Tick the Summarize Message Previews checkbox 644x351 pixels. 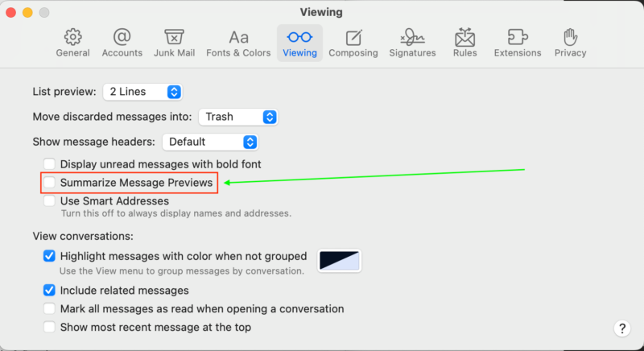click(x=49, y=182)
